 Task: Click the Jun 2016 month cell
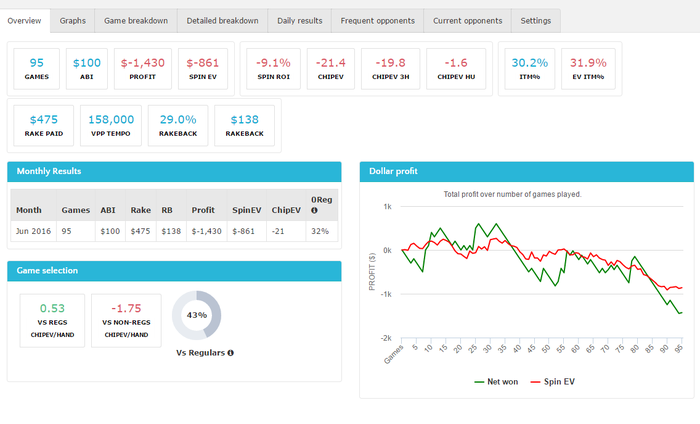click(33, 231)
